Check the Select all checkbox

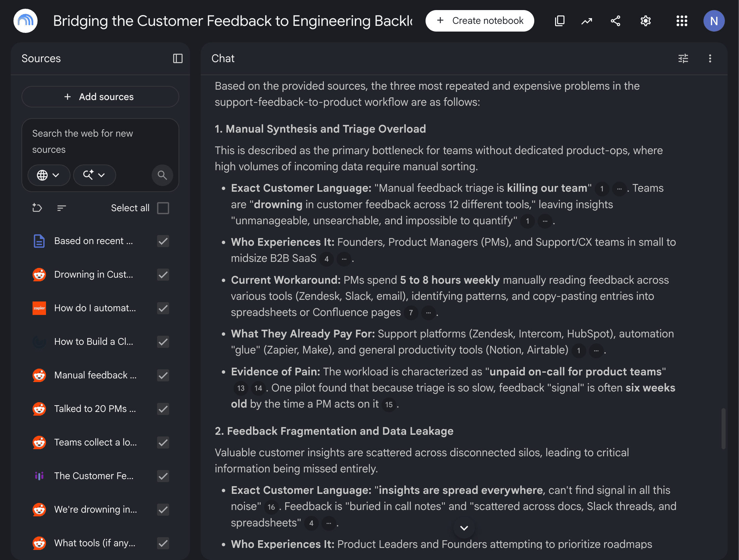click(163, 208)
